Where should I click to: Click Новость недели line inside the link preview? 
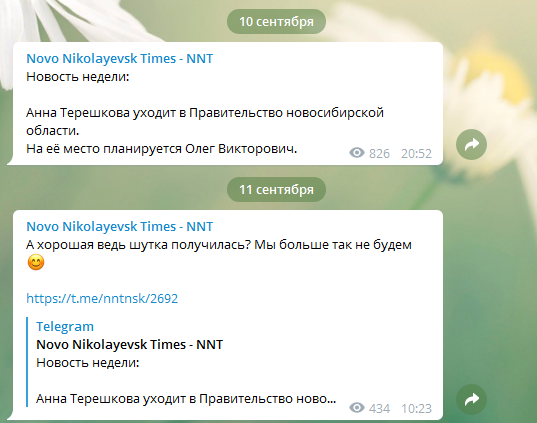pyautogui.click(x=88, y=362)
